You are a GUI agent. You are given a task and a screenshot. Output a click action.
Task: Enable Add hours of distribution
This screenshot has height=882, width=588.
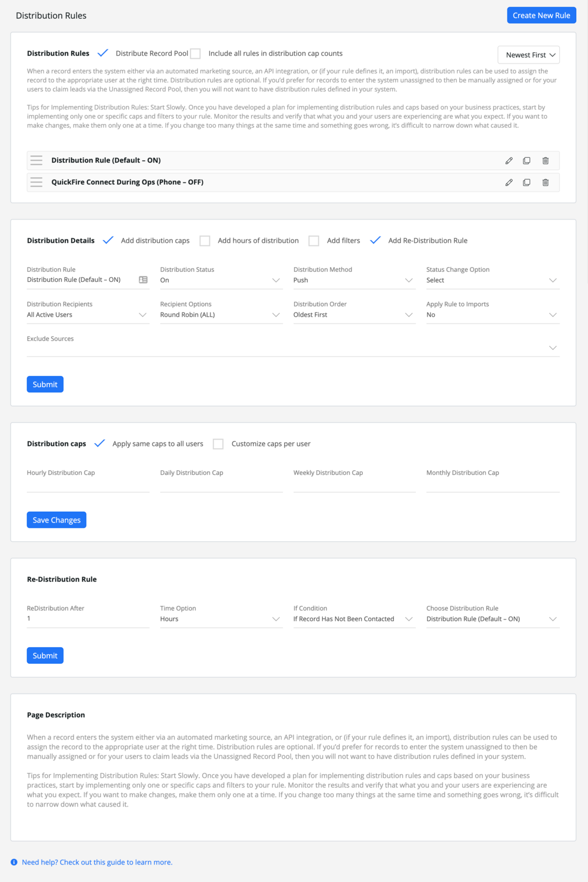click(x=205, y=241)
